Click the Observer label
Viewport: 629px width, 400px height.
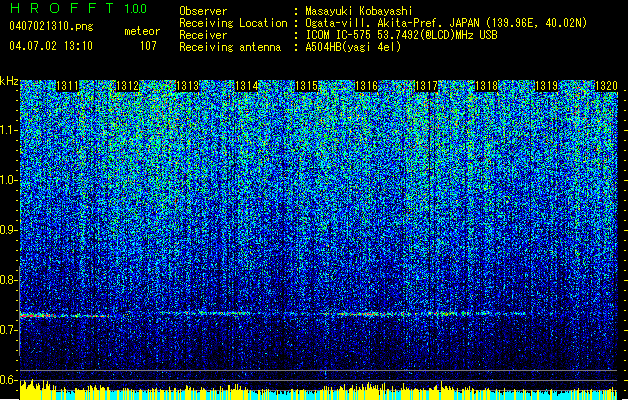click(x=203, y=11)
